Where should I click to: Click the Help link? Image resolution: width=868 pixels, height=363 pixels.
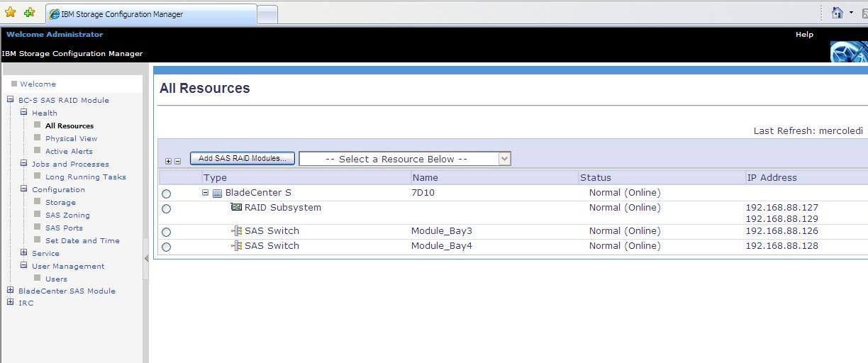pos(804,34)
